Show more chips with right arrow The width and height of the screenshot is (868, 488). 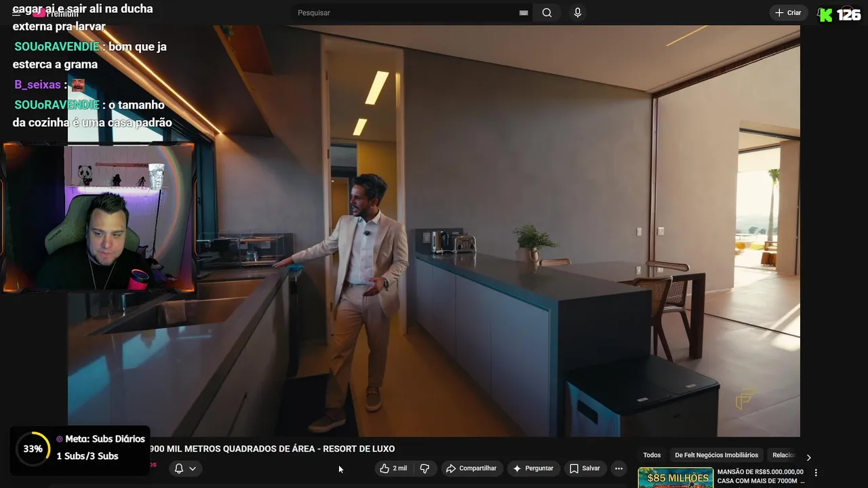[808, 457]
